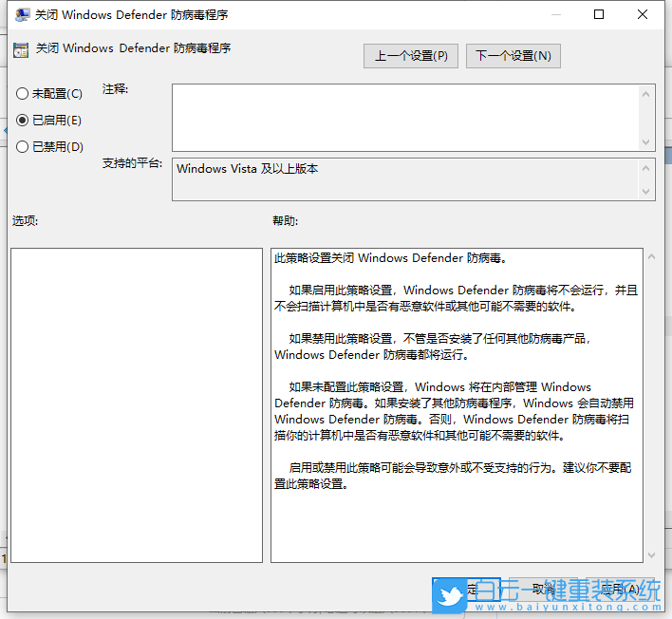
Task: Click the 'Windows Vista 及以上版本' platform text
Action: [x=248, y=169]
